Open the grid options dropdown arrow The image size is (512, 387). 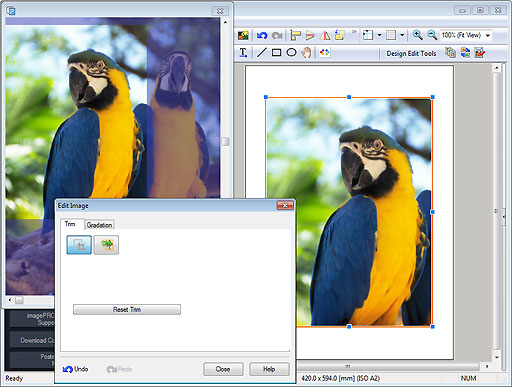(x=402, y=35)
